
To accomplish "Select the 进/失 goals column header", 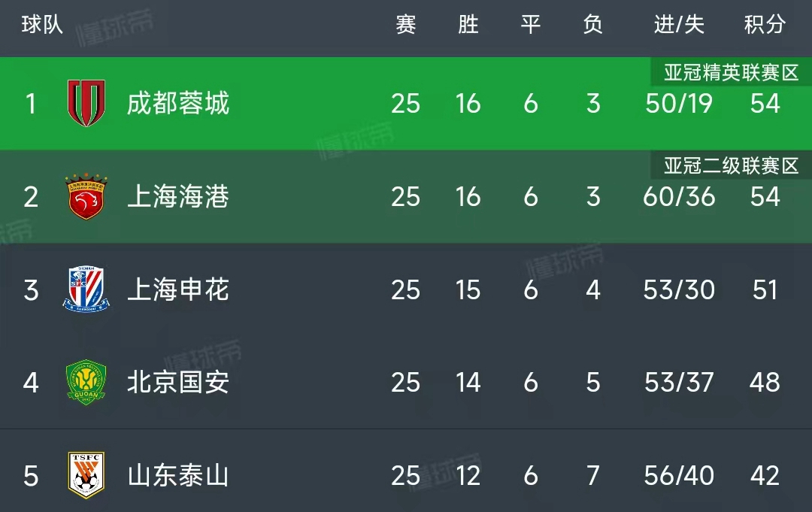I will 679,25.
